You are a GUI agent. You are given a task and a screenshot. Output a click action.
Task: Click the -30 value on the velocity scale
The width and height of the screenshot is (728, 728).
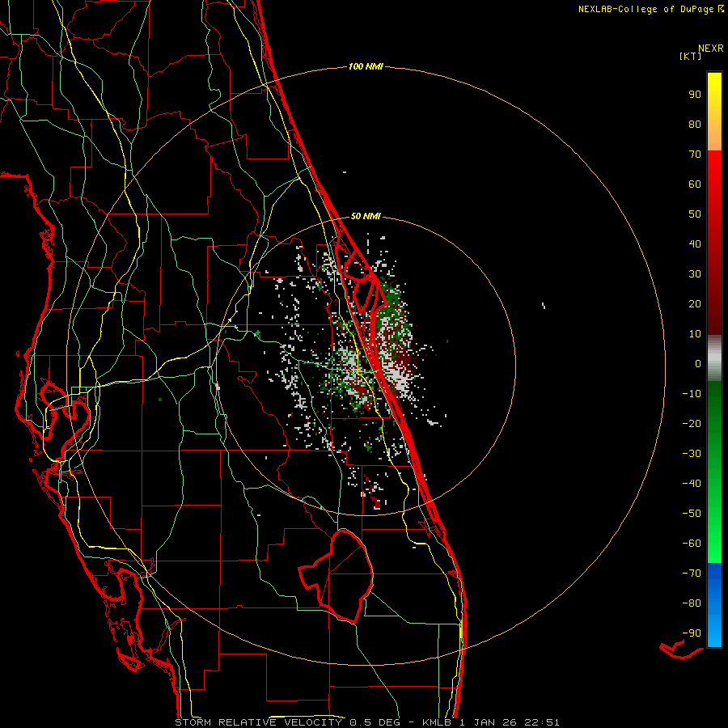tap(692, 454)
